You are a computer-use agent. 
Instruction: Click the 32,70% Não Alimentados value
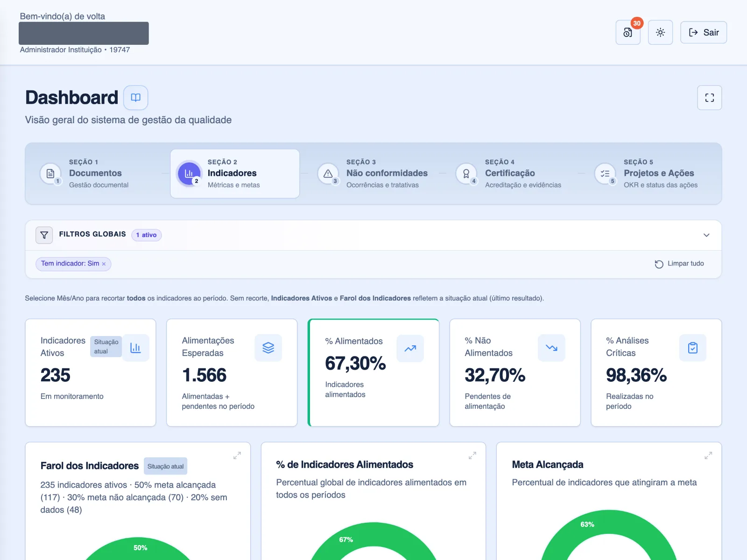[x=495, y=375]
